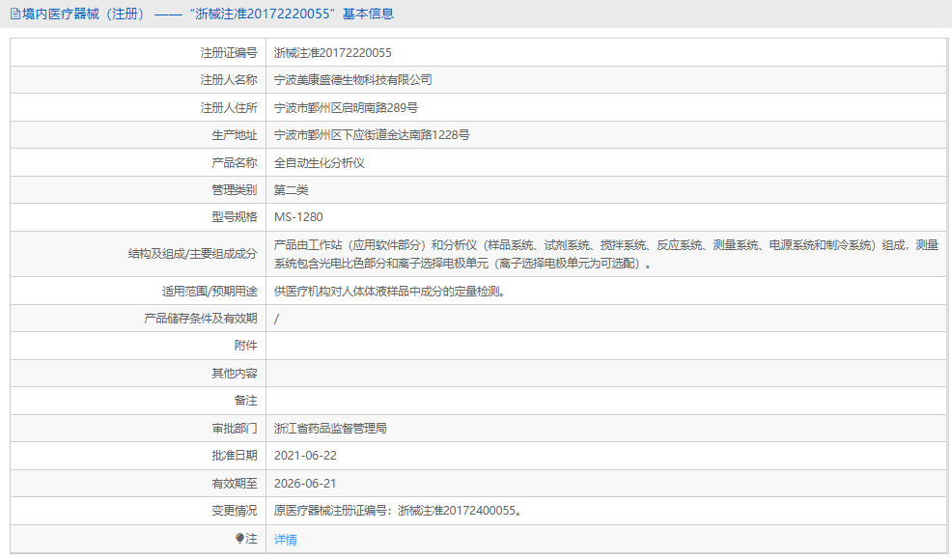Viewport: 952px width, 560px height.
Task: Select registrant name 宁波美康盛德生物科技有限公司
Action: [353, 79]
